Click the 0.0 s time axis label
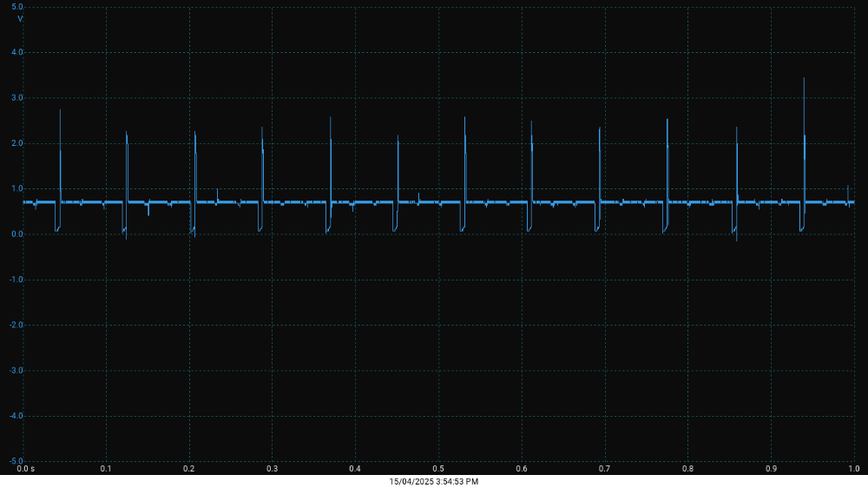Image resolution: width=868 pixels, height=488 pixels. click(x=26, y=469)
